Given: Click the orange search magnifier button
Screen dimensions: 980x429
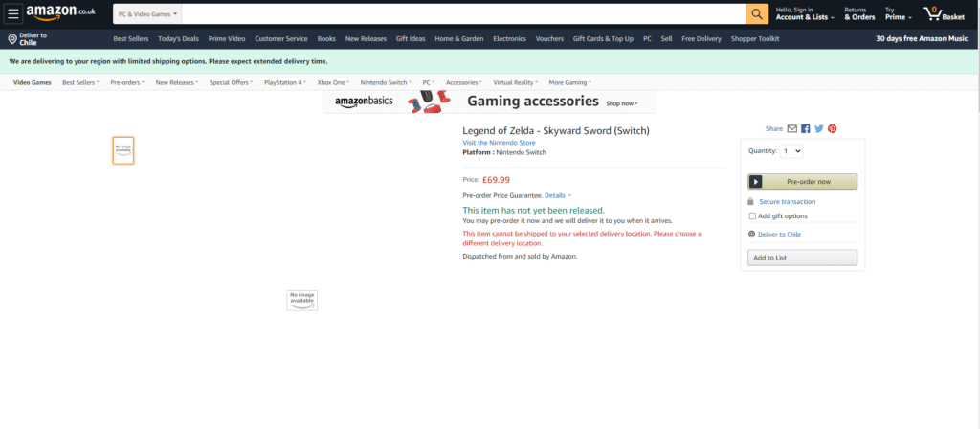Looking at the screenshot, I should (x=757, y=13).
